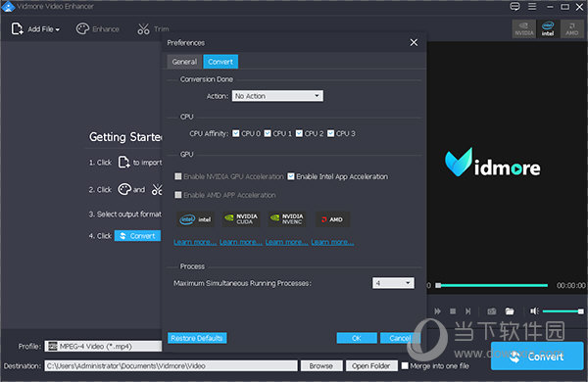Viewport: 588px width, 382px height.
Task: Adjust the volume slider
Action: click(x=563, y=311)
